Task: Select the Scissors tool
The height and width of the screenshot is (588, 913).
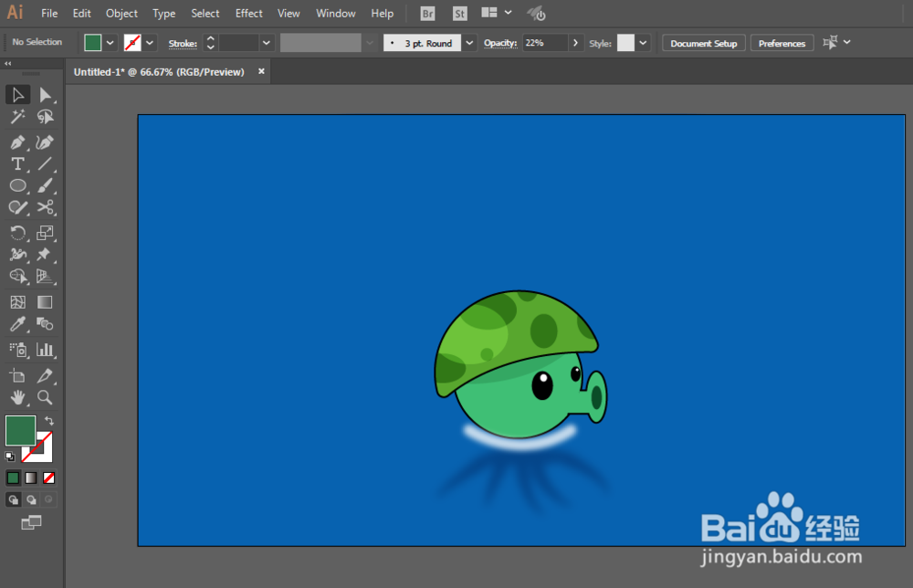Action: [x=45, y=207]
